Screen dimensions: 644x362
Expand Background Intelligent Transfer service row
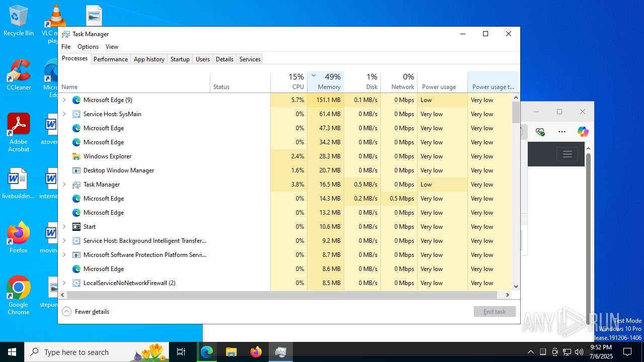[64, 241]
